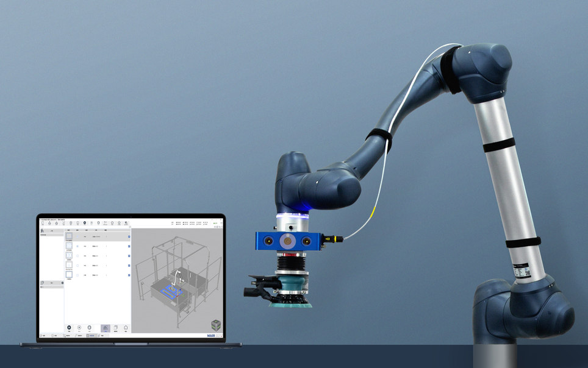Viewport: 588px width, 368px height.
Task: Select the first path thumbnail in highlighted table row
Action: point(69,236)
